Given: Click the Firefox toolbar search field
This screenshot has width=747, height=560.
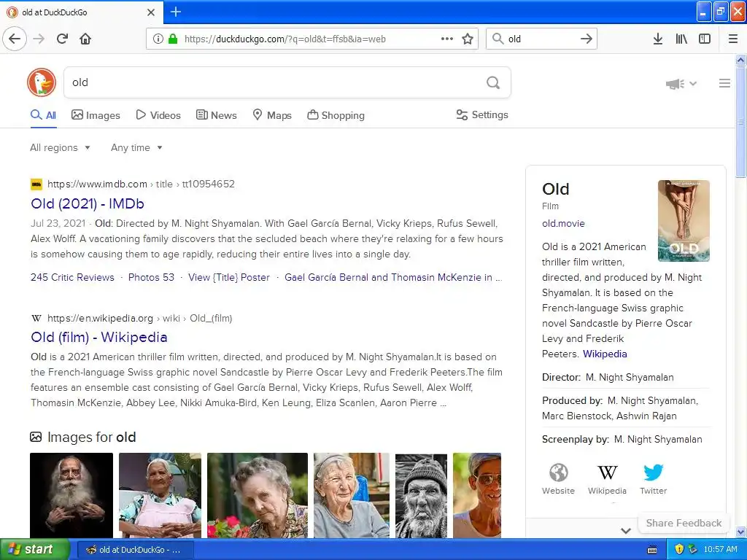Looking at the screenshot, I should pos(541,39).
